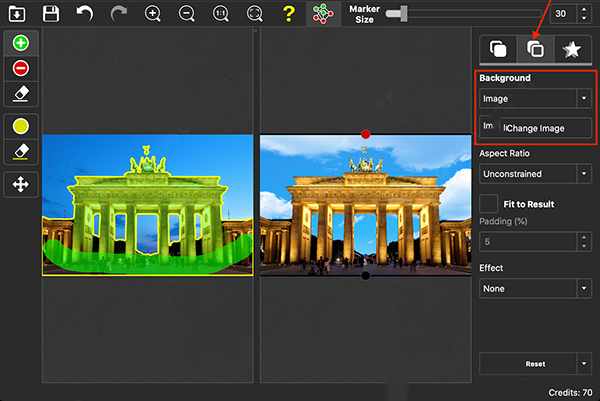The height and width of the screenshot is (401, 600).
Task: Click the Marker Size slider handle
Action: 403,14
